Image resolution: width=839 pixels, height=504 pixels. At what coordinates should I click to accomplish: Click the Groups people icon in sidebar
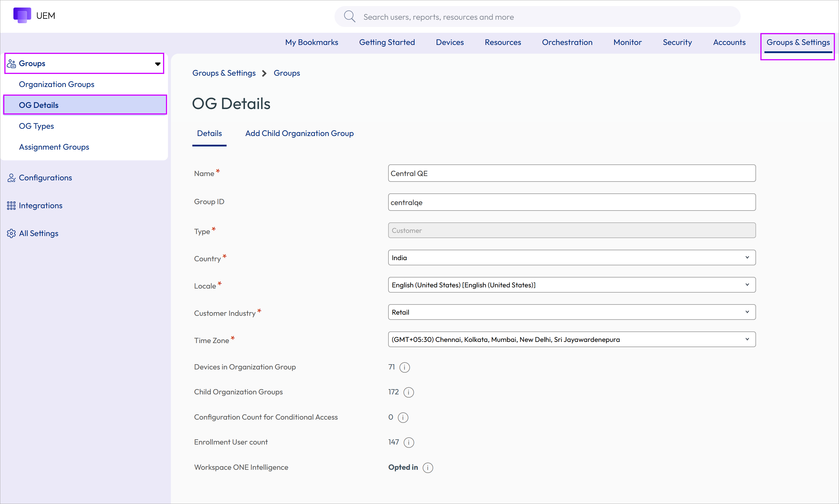[x=11, y=64]
